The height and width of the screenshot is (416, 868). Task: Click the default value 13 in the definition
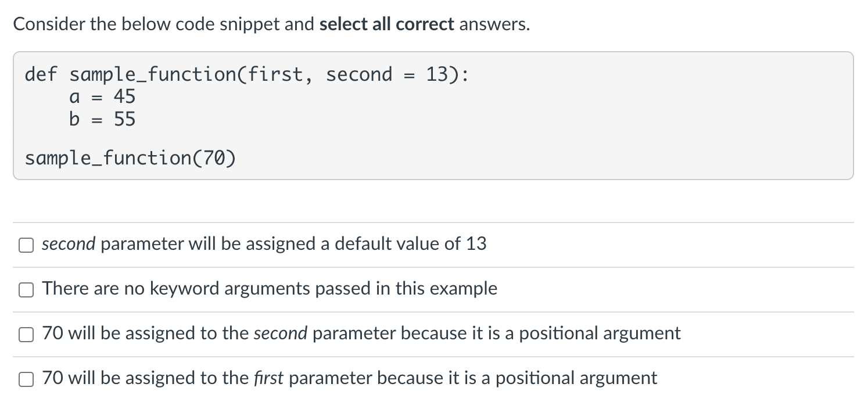pos(437,74)
